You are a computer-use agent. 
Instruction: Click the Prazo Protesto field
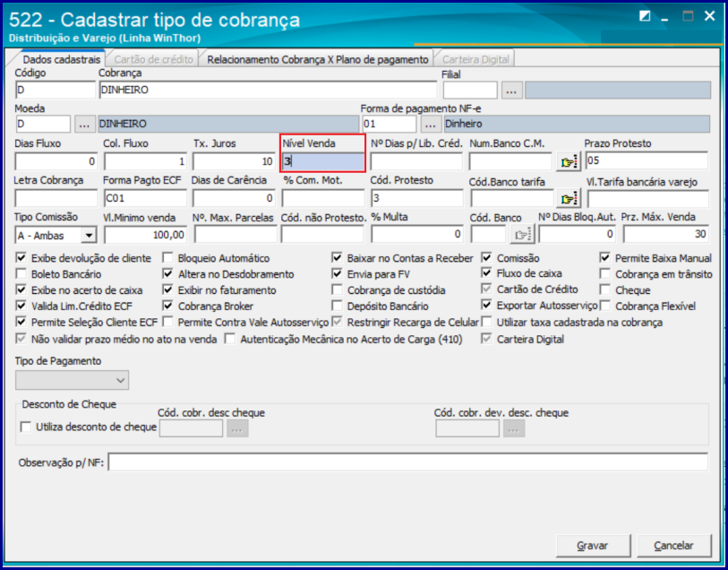647,160
